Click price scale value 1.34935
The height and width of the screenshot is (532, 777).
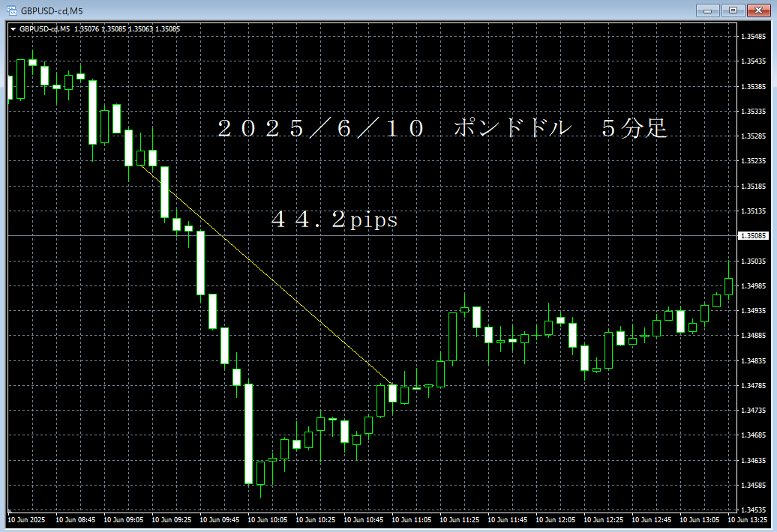click(753, 311)
